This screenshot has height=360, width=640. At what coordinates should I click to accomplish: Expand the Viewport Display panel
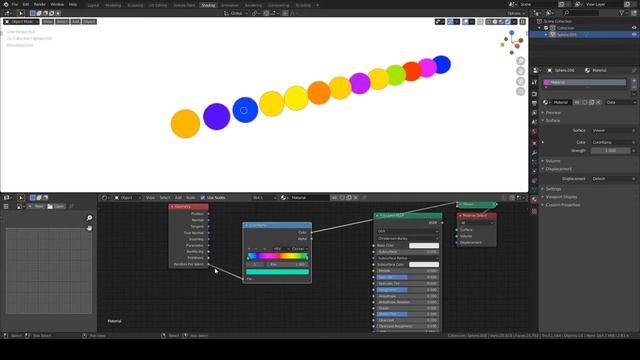[561, 197]
